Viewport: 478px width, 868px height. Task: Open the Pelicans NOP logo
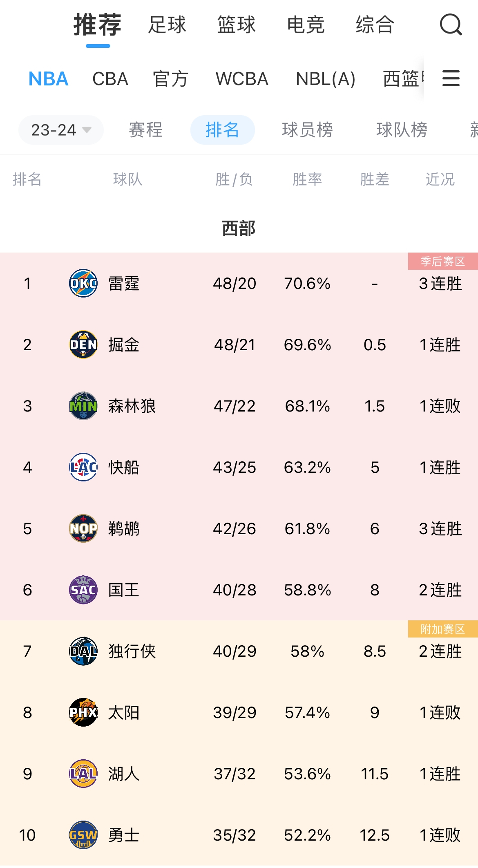[x=83, y=528]
